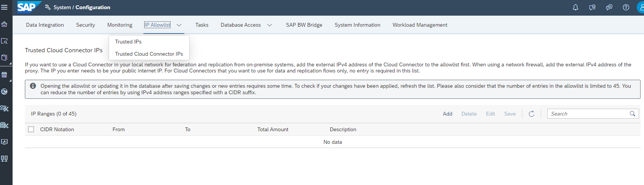
Task: Go to Home in the sidebar
Action: (x=5, y=24)
